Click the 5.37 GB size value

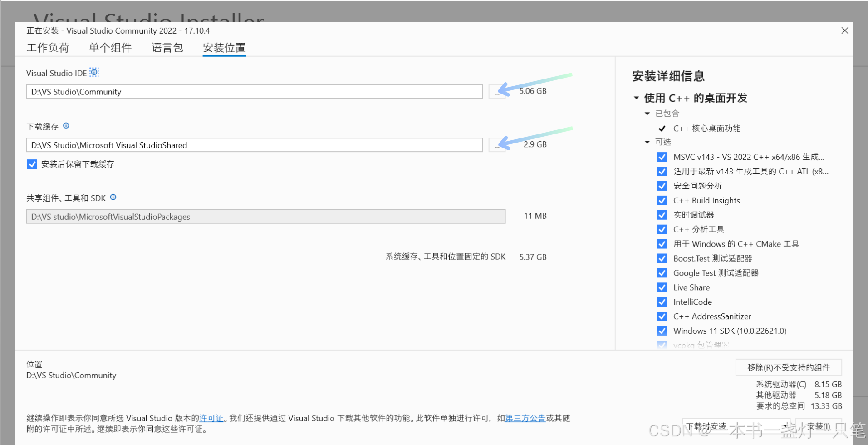tap(533, 257)
